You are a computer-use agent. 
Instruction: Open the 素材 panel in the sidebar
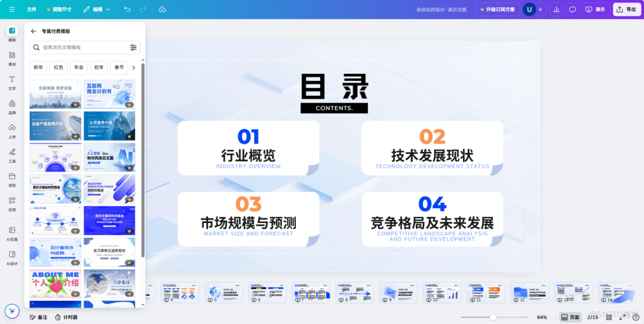point(11,58)
